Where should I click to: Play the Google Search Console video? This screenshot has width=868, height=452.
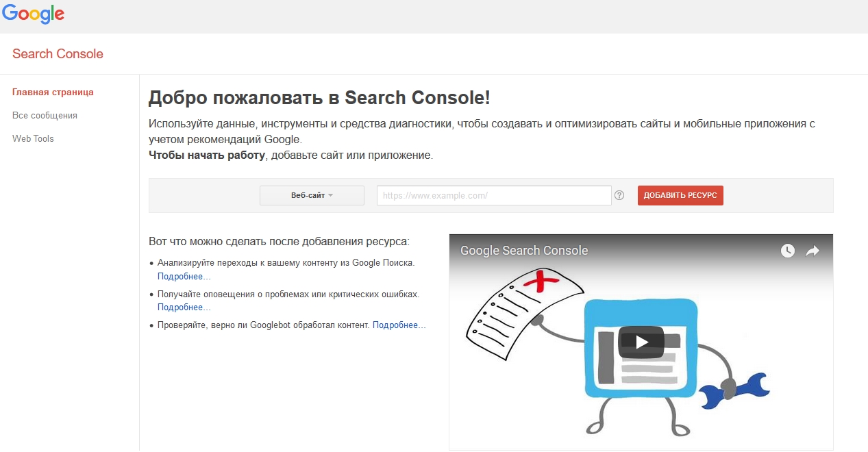(x=641, y=342)
